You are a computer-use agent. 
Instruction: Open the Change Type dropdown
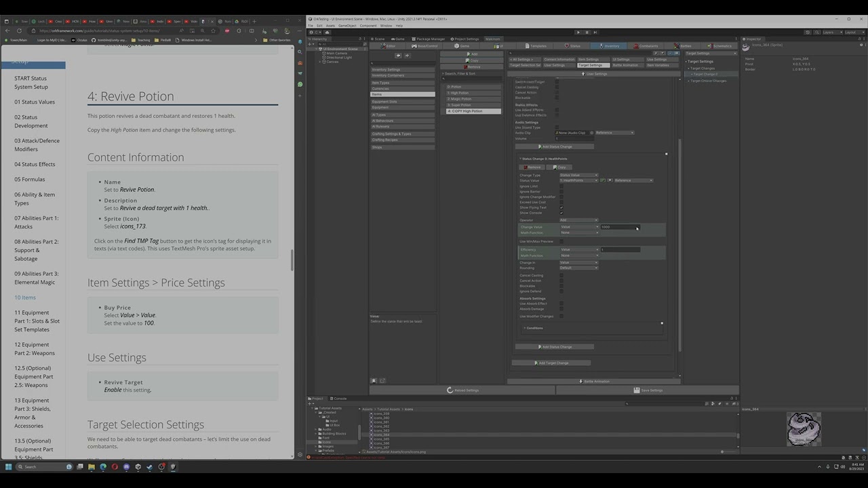[x=578, y=175]
